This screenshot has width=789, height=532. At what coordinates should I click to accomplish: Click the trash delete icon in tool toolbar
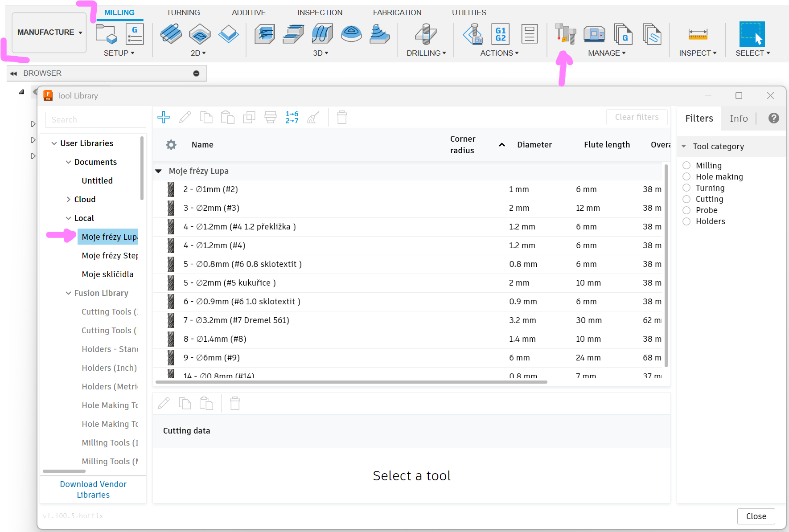pos(342,117)
